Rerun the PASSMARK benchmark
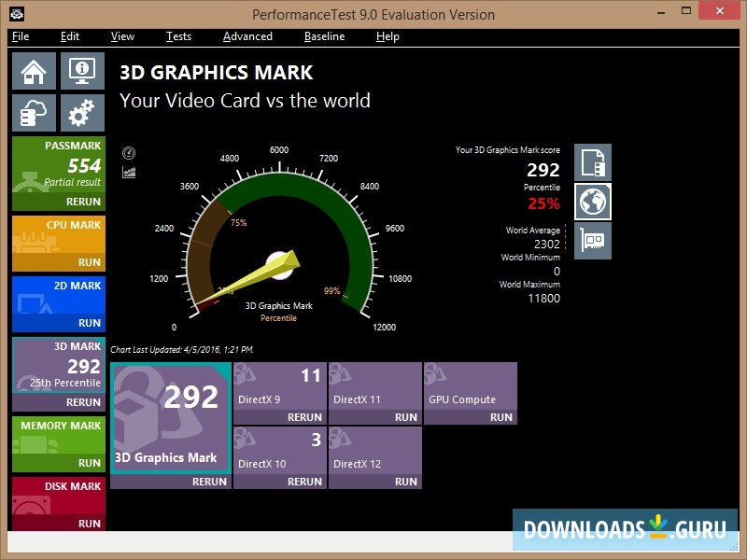The image size is (747, 560). (x=82, y=202)
